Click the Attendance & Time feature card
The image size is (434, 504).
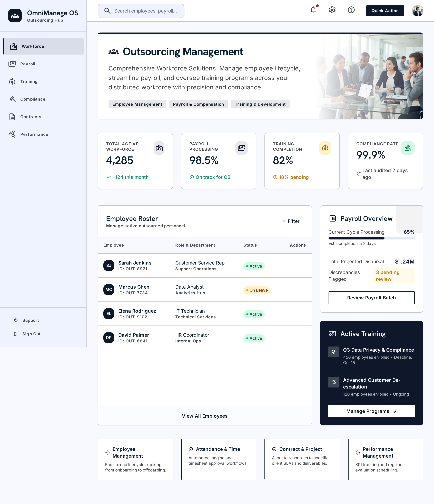[219, 459]
